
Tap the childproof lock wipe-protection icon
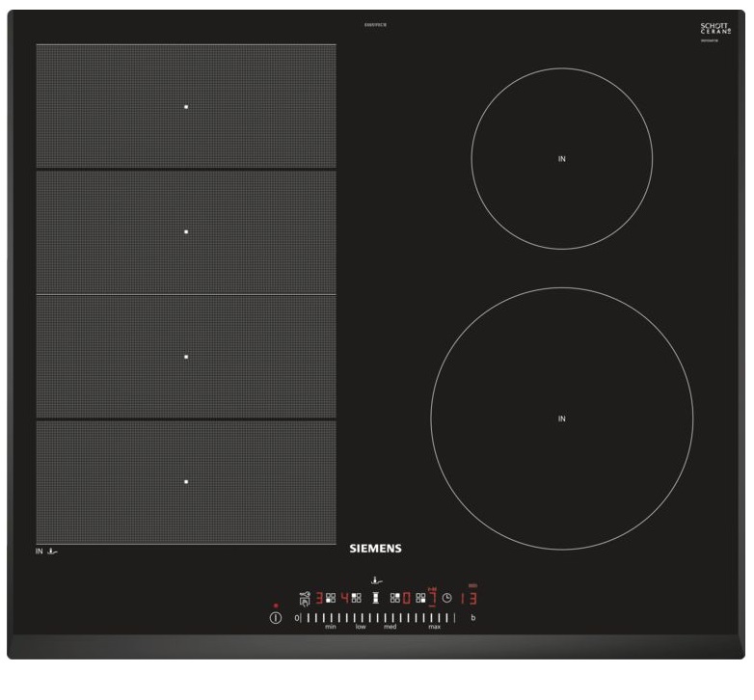coord(305,597)
